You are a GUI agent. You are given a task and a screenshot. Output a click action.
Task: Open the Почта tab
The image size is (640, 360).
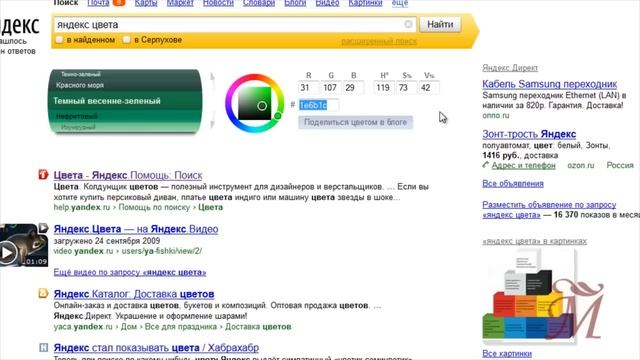point(98,3)
